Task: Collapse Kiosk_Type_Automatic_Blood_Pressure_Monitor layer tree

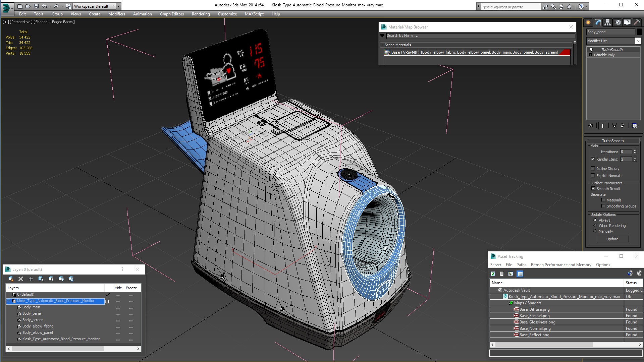Action: coord(9,301)
